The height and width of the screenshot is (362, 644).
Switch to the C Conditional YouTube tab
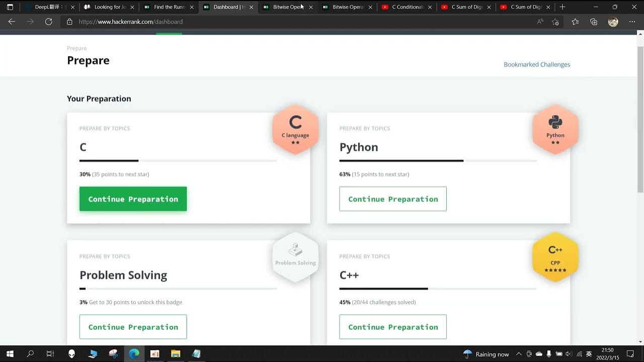click(x=407, y=7)
